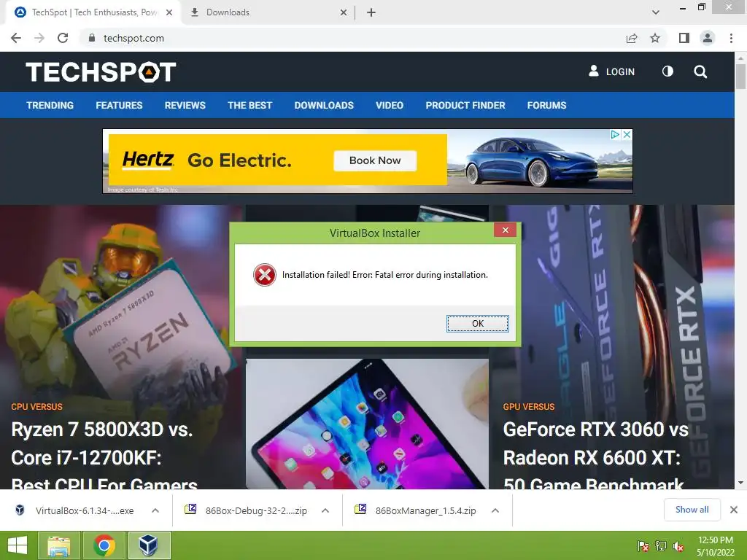This screenshot has width=747, height=560.
Task: Click the GPU VERSUS category label
Action: [529, 407]
